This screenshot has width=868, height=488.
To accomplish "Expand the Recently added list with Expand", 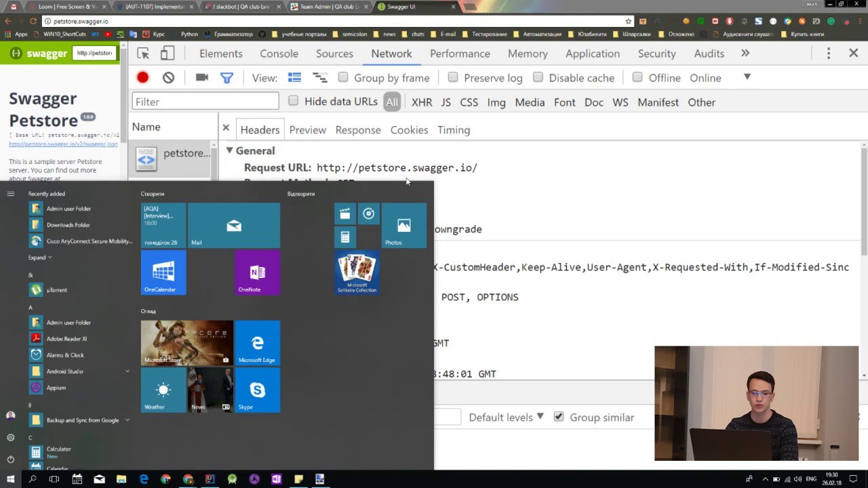I will (40, 258).
